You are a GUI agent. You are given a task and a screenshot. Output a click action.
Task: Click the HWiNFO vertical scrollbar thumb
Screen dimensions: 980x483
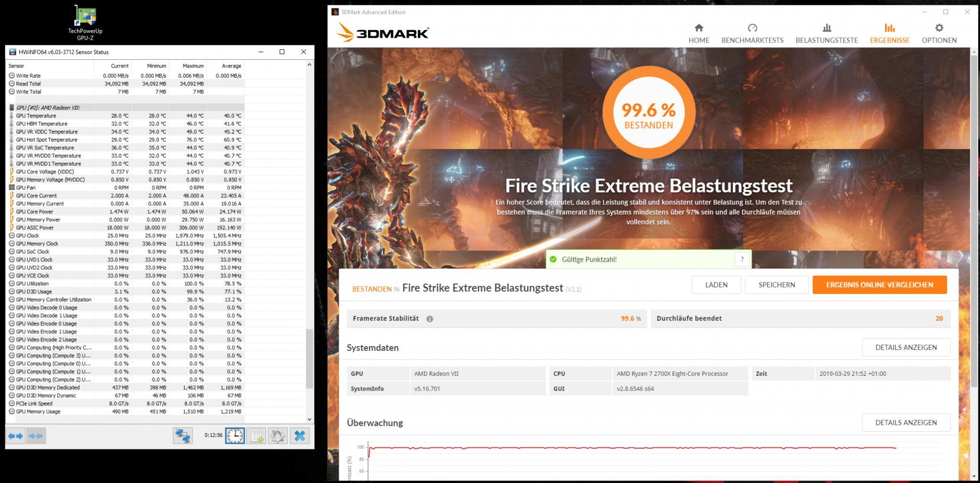click(x=310, y=359)
